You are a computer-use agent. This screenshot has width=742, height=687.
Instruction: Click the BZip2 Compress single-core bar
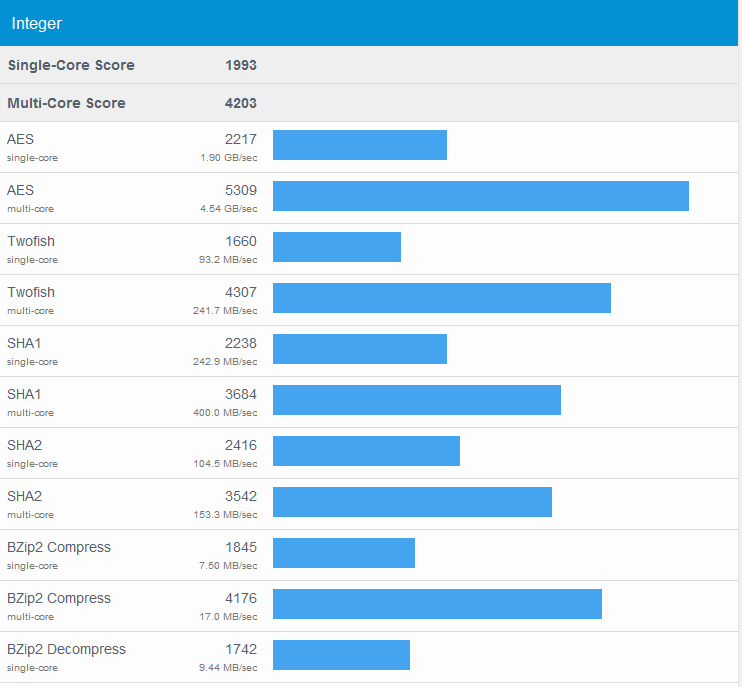tap(343, 553)
